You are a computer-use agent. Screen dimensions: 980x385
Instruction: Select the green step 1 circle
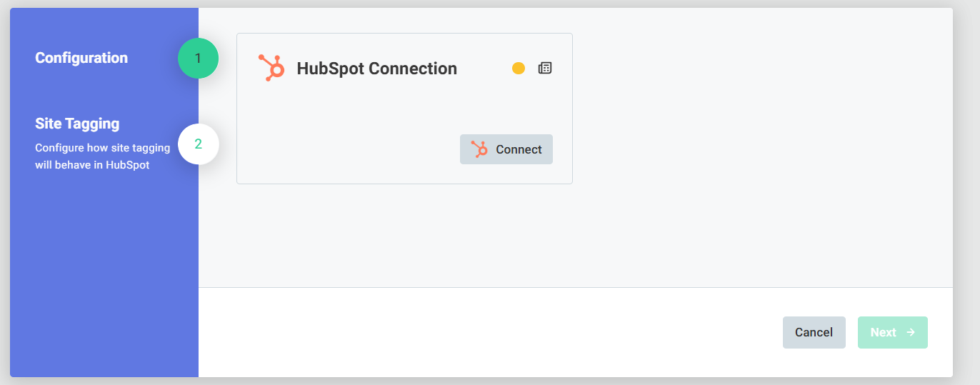point(198,59)
